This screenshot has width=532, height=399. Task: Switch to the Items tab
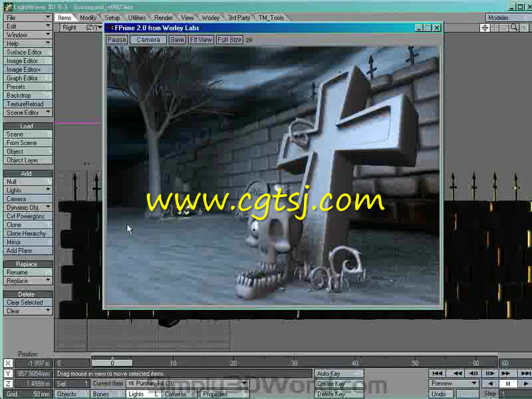65,18
